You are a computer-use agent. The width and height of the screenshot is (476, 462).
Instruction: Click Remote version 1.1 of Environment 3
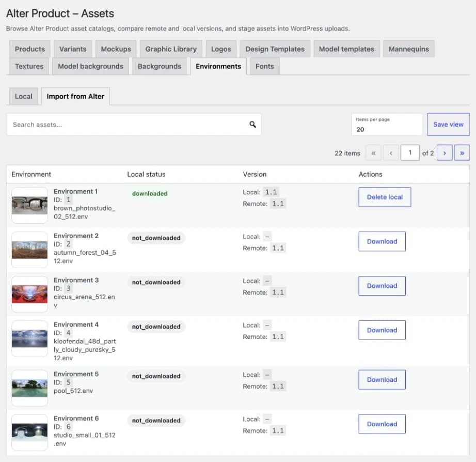click(x=278, y=292)
